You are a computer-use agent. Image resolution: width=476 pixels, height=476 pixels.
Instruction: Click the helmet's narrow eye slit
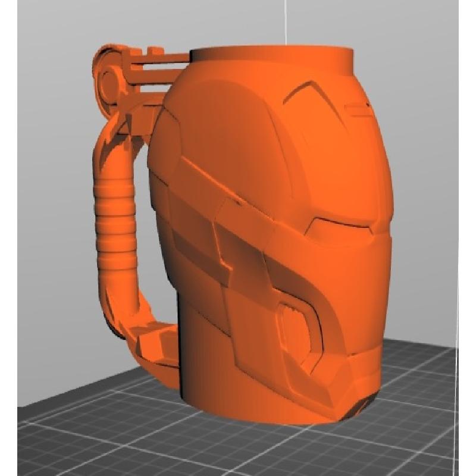(340, 226)
